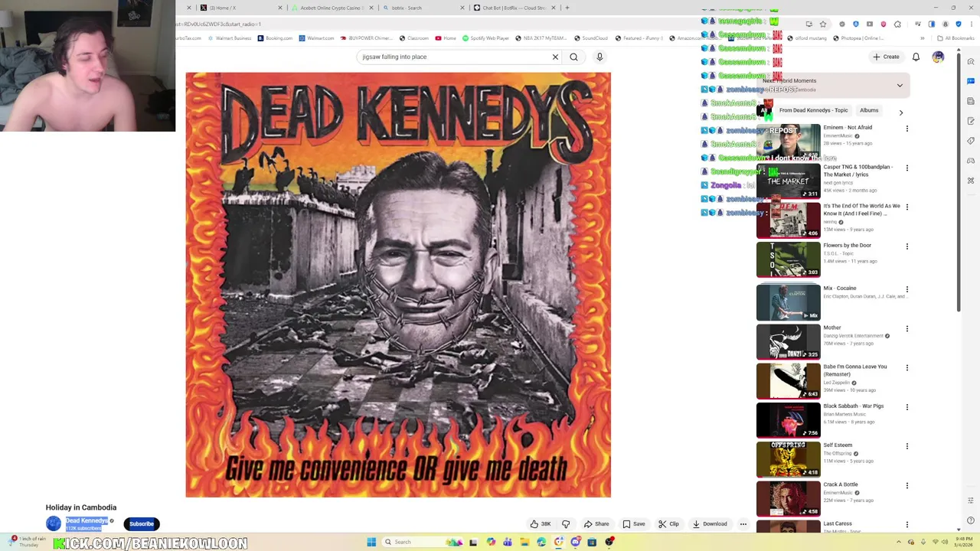Open options for Casper TNG The Market video
This screenshot has height=551, width=980.
coord(907,168)
